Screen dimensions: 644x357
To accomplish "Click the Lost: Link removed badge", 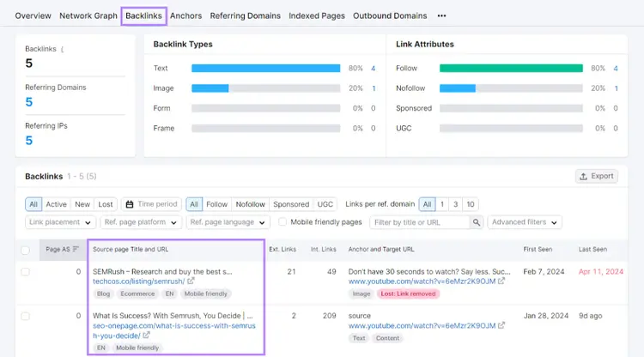I will 408,293.
